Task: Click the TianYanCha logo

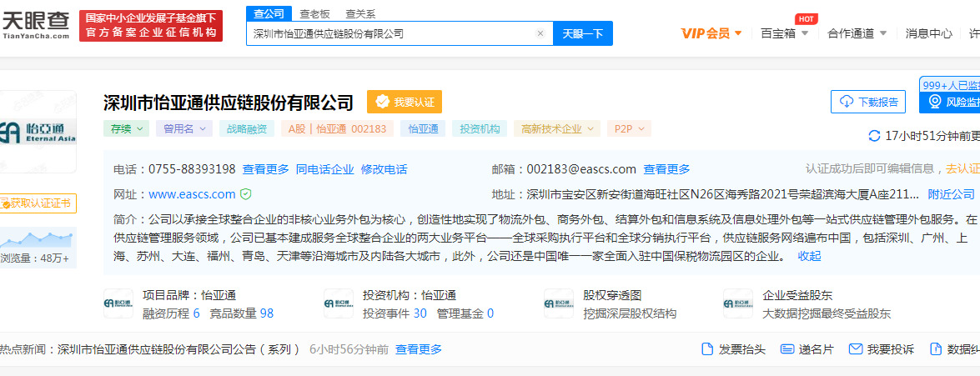Action: 36,25
